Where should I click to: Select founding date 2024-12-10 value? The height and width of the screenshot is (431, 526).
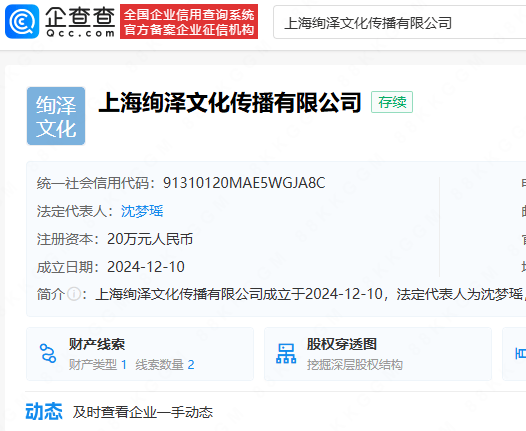(x=146, y=267)
